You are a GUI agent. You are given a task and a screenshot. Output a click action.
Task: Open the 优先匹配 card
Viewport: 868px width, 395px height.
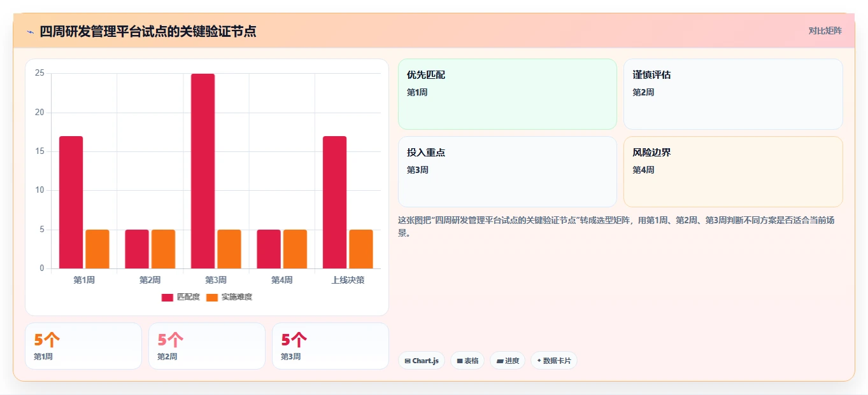(508, 94)
